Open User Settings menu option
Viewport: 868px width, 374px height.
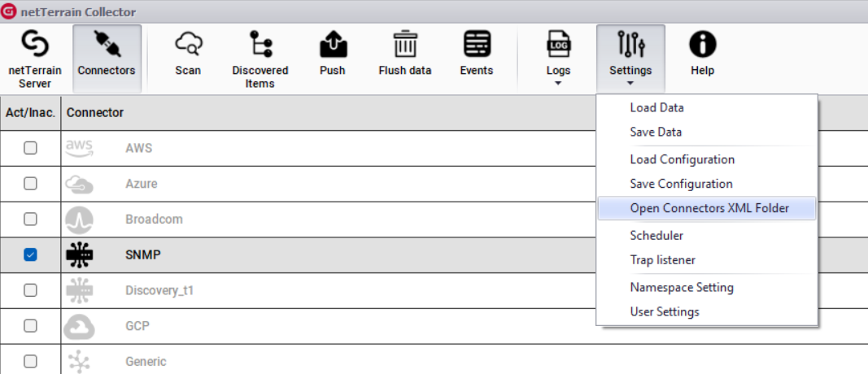point(664,311)
